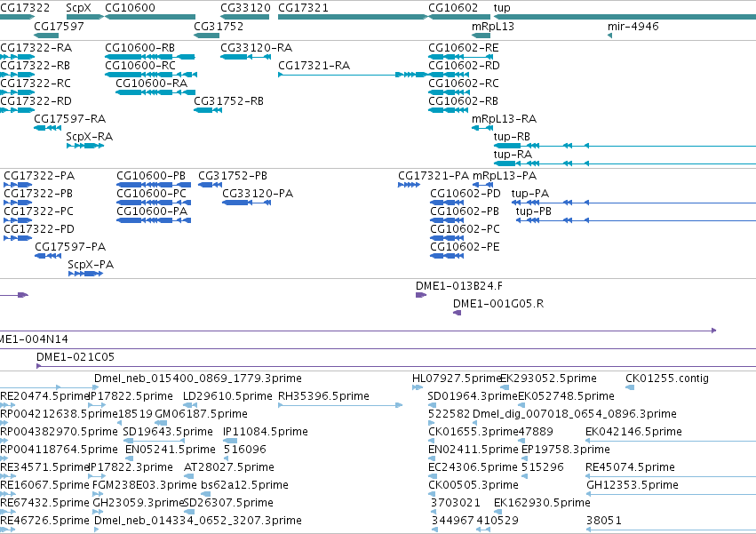756x534 pixels.
Task: Click the DME1-021C05 label
Action: 76,357
